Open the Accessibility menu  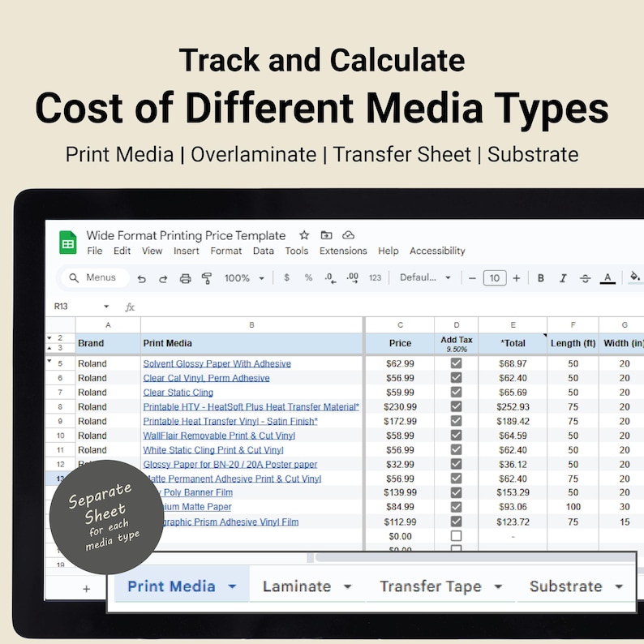click(x=437, y=251)
